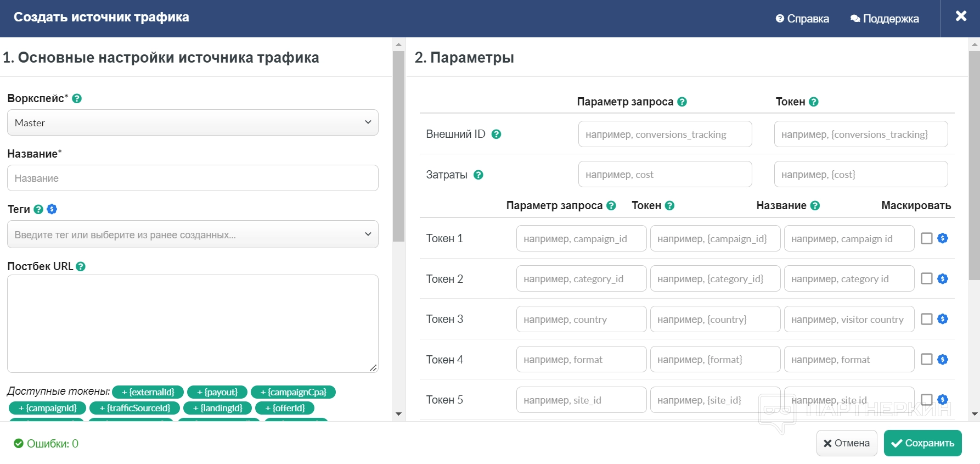Click help icon beside Внешний ID
Screen dimensions: 980x464
(496, 135)
